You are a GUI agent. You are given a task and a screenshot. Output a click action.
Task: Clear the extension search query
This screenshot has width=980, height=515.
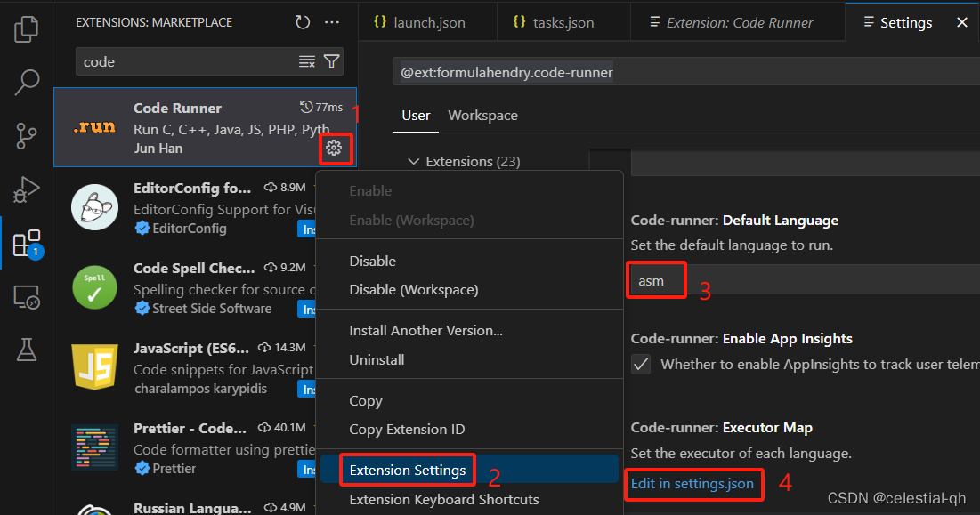pyautogui.click(x=307, y=61)
